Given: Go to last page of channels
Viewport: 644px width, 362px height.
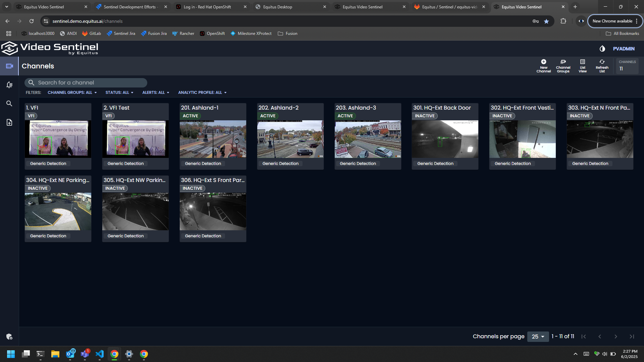Looking at the screenshot, I should click(632, 337).
